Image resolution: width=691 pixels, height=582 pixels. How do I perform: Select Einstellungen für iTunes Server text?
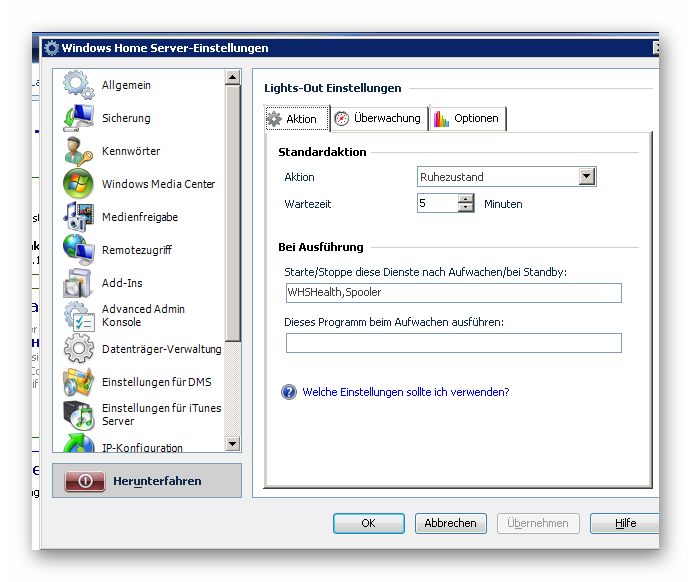point(161,415)
